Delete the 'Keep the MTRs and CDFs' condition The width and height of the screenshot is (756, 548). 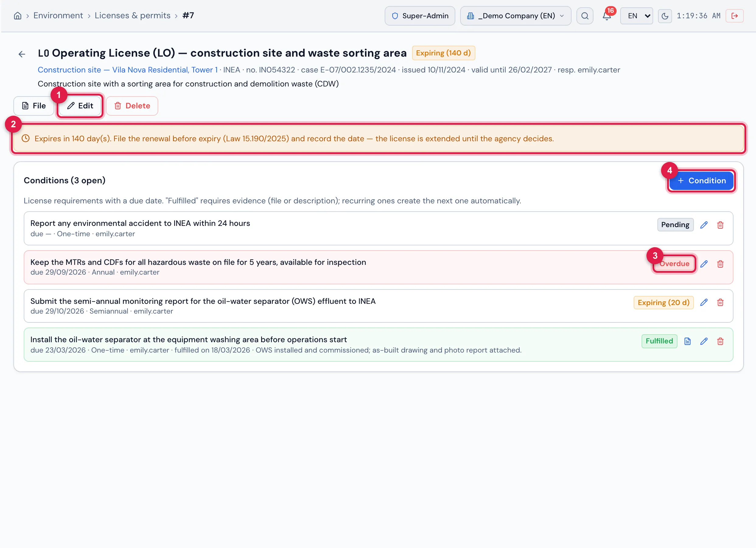[720, 264]
